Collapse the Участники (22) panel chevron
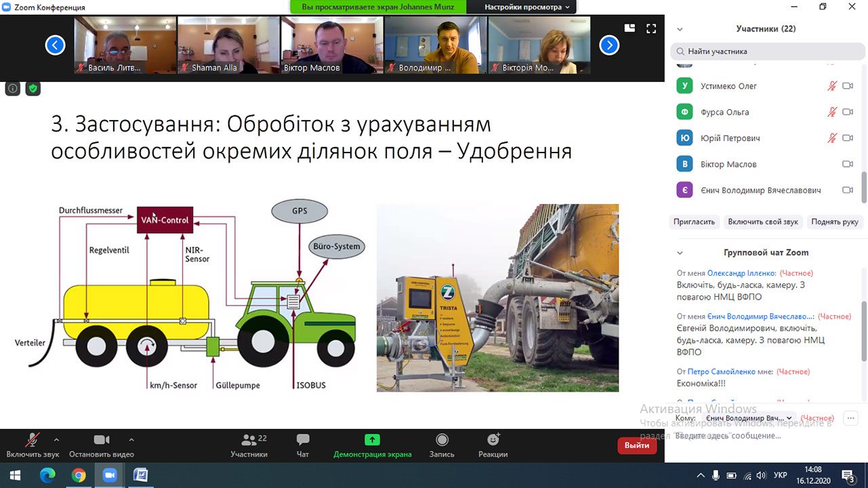Image resolution: width=868 pixels, height=488 pixels. coord(680,29)
